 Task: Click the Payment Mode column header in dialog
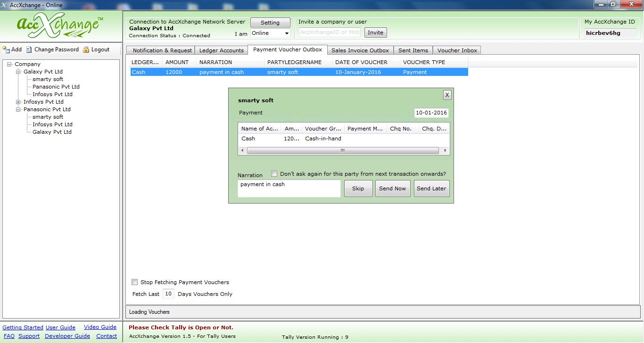[365, 129]
